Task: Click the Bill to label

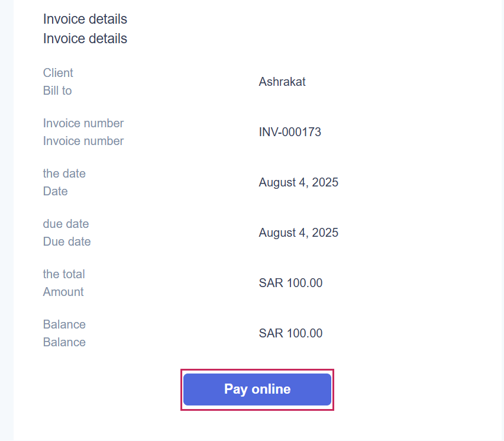Action: click(x=57, y=91)
